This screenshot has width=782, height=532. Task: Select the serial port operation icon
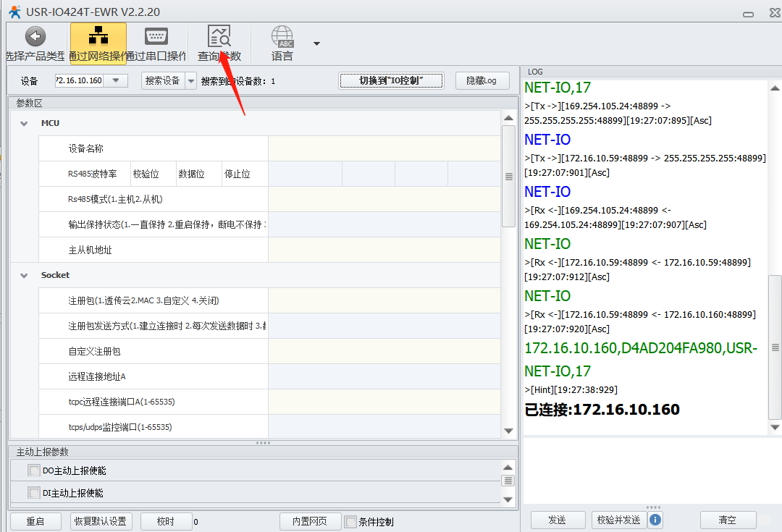coord(156,38)
